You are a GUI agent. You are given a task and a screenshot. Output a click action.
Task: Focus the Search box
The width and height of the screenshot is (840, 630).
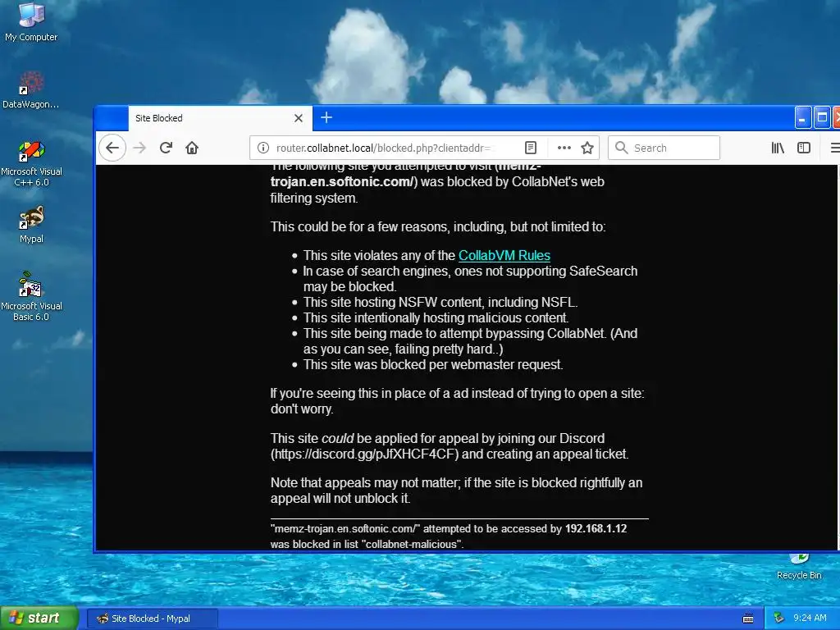[x=664, y=148]
